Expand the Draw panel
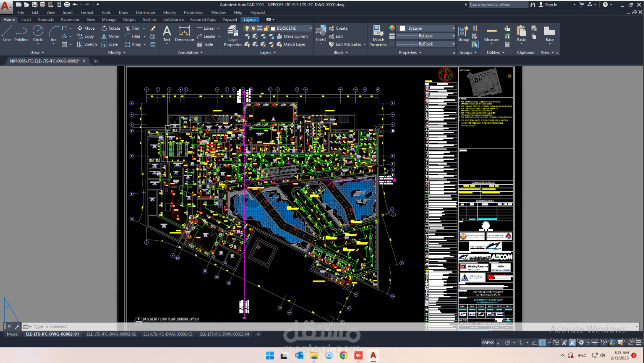 [37, 52]
